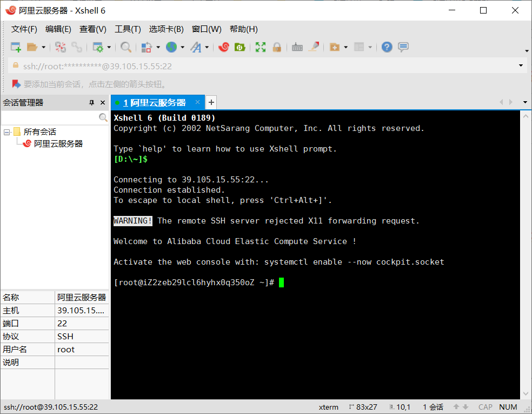Image resolution: width=532 pixels, height=414 pixels.
Task: Close the 会话管理器 panel
Action: coord(103,103)
